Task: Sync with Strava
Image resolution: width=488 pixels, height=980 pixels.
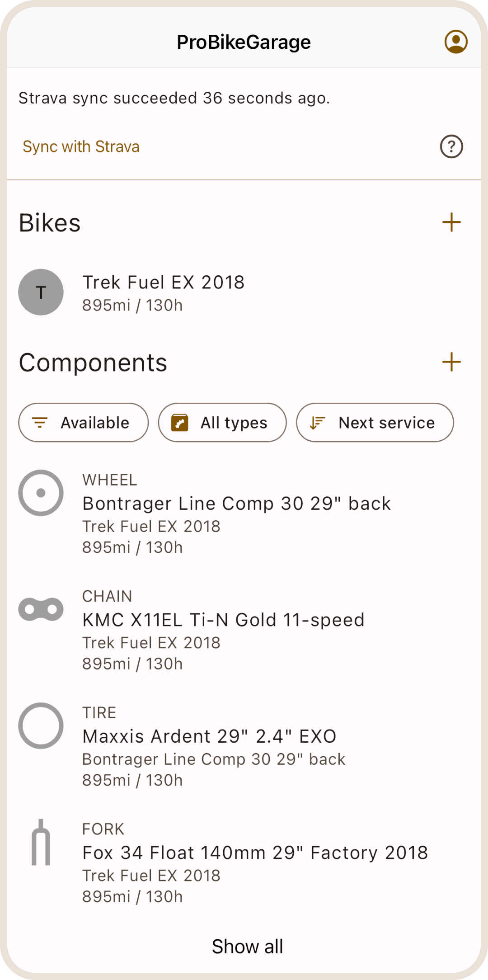Action: (81, 147)
